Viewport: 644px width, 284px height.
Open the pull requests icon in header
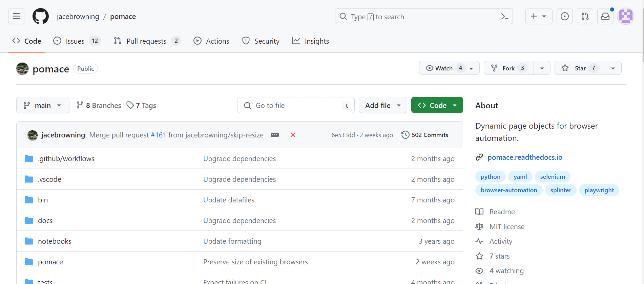[x=585, y=16]
